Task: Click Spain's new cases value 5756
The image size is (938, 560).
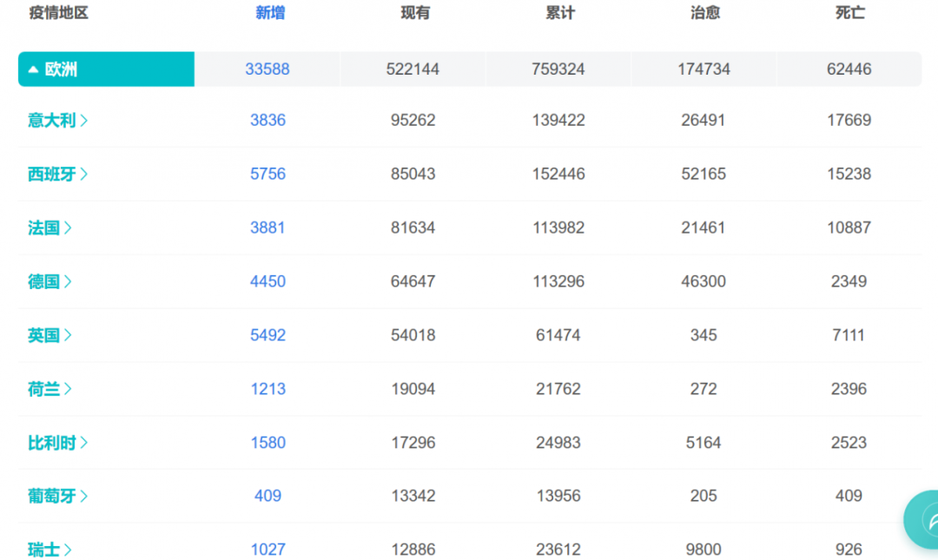Action: pyautogui.click(x=268, y=175)
